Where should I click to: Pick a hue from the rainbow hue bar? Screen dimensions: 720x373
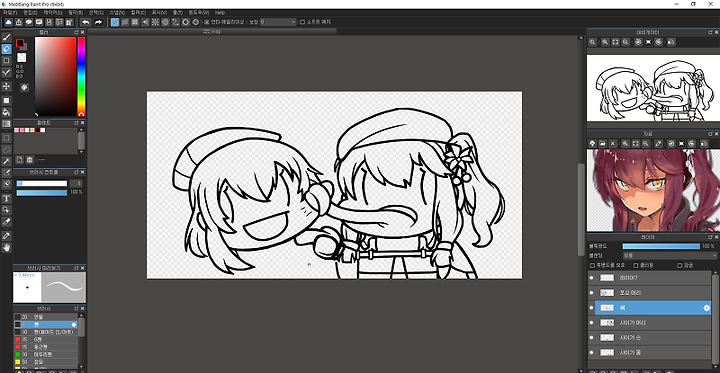click(81, 77)
